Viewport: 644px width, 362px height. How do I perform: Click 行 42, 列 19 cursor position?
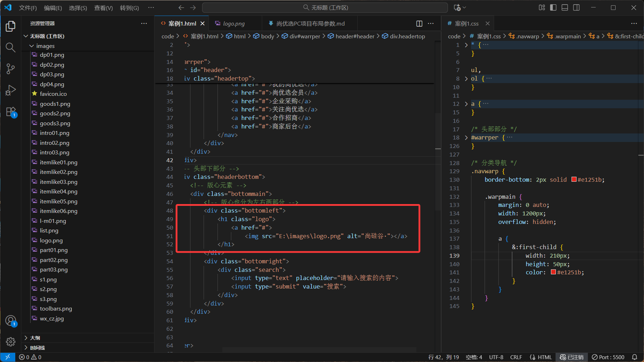point(444,357)
